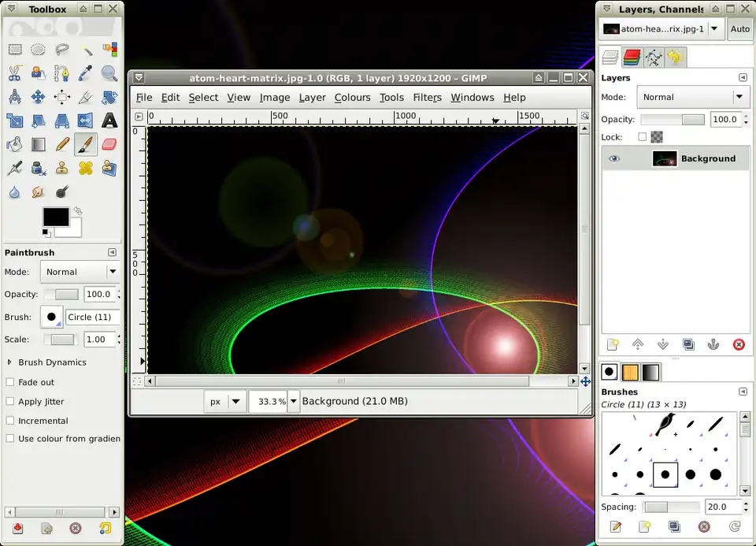
Task: Anchor the floating layer icon
Action: (x=713, y=344)
